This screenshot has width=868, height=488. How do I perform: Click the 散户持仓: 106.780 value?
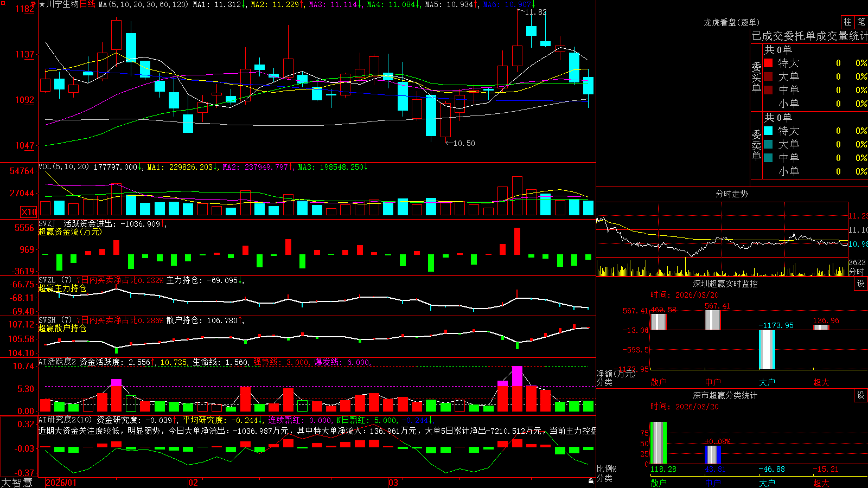pos(202,320)
